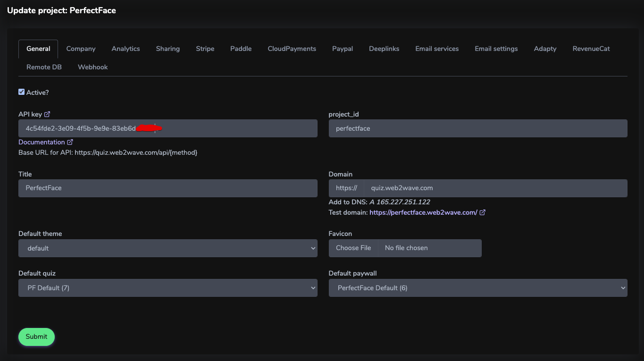The width and height of the screenshot is (644, 361).
Task: Click the Domain input field
Action: coord(495,188)
